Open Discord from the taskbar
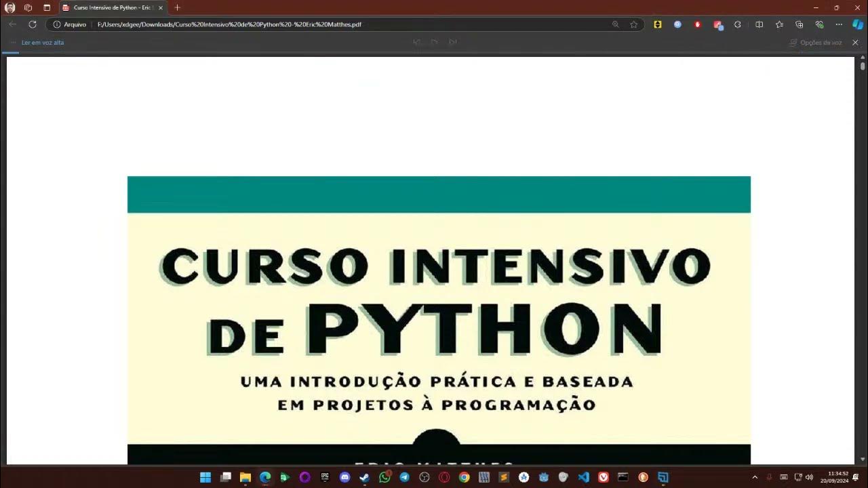 (x=344, y=477)
